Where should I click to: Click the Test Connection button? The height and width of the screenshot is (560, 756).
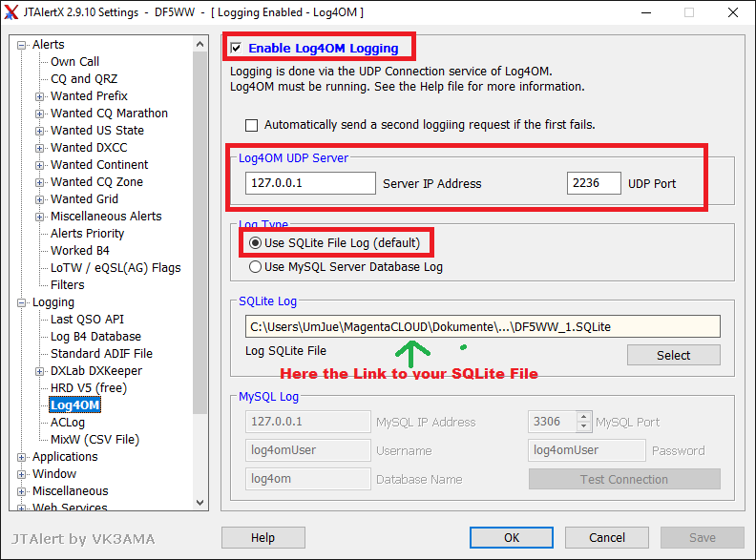(624, 480)
